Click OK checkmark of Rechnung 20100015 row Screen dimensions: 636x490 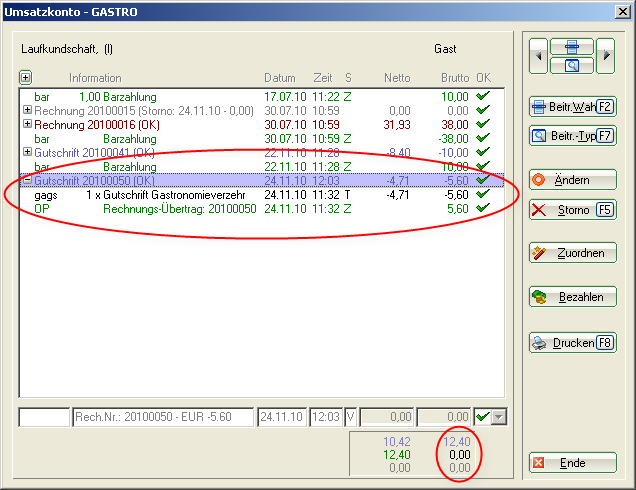[483, 110]
